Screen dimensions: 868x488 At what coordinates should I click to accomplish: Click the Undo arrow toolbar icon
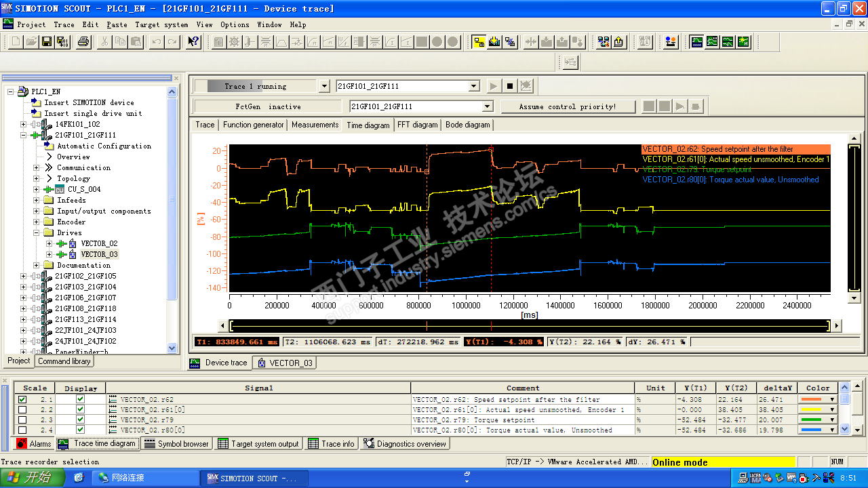point(157,42)
